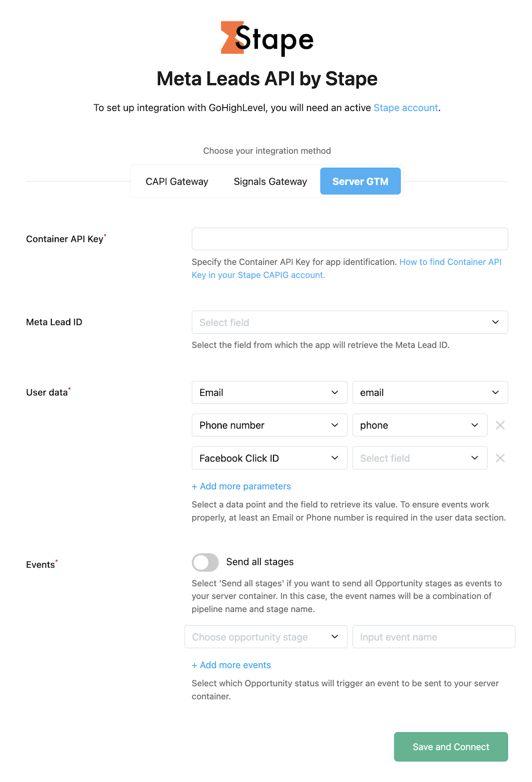Open the Stape account link
The width and height of the screenshot is (532, 782).
point(405,108)
